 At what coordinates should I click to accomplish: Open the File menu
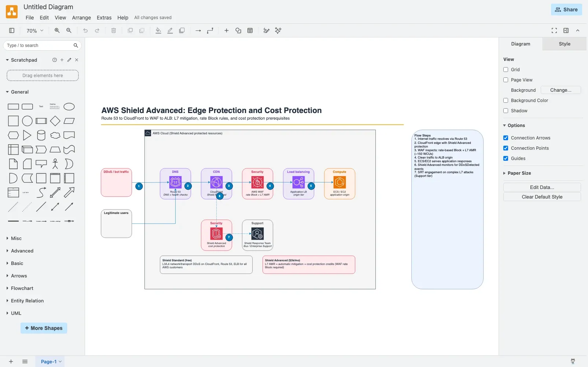coord(30,18)
